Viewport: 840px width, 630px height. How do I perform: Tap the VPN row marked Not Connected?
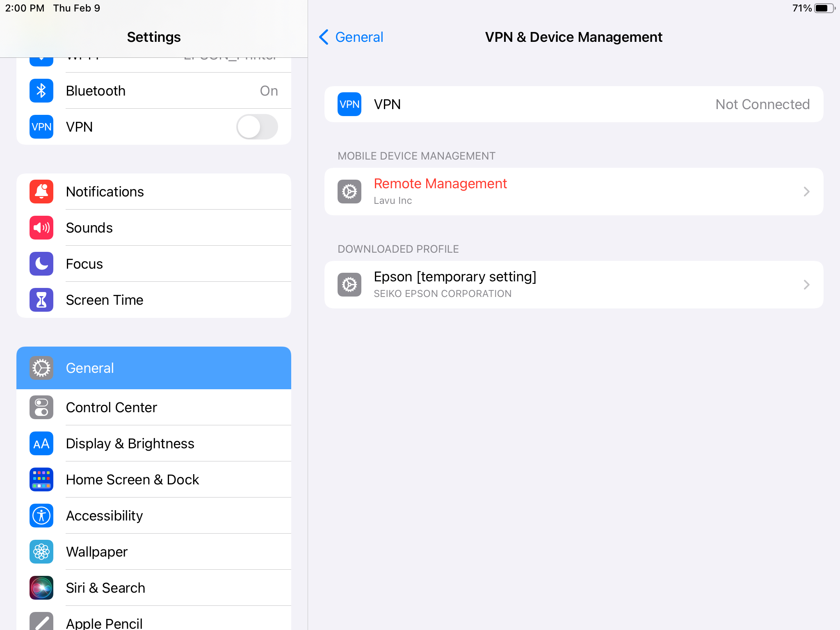(x=573, y=104)
